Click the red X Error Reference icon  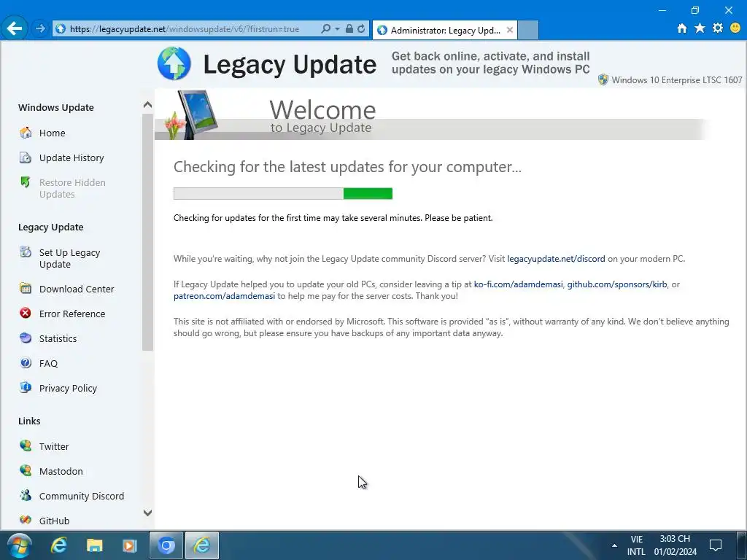pos(26,313)
